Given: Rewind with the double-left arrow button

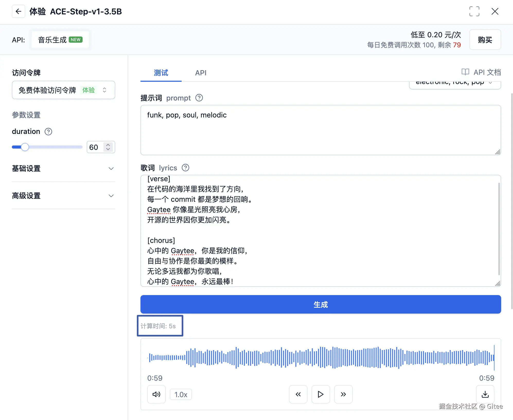Looking at the screenshot, I should [x=298, y=394].
